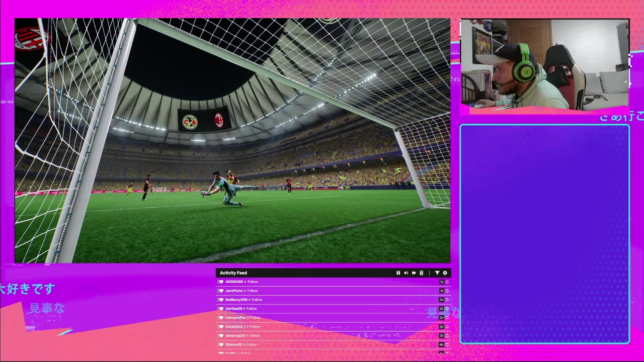Click the 2h timestamp on the NoMercy006 row
Image resolution: width=644 pixels, height=362 pixels.
[442, 300]
